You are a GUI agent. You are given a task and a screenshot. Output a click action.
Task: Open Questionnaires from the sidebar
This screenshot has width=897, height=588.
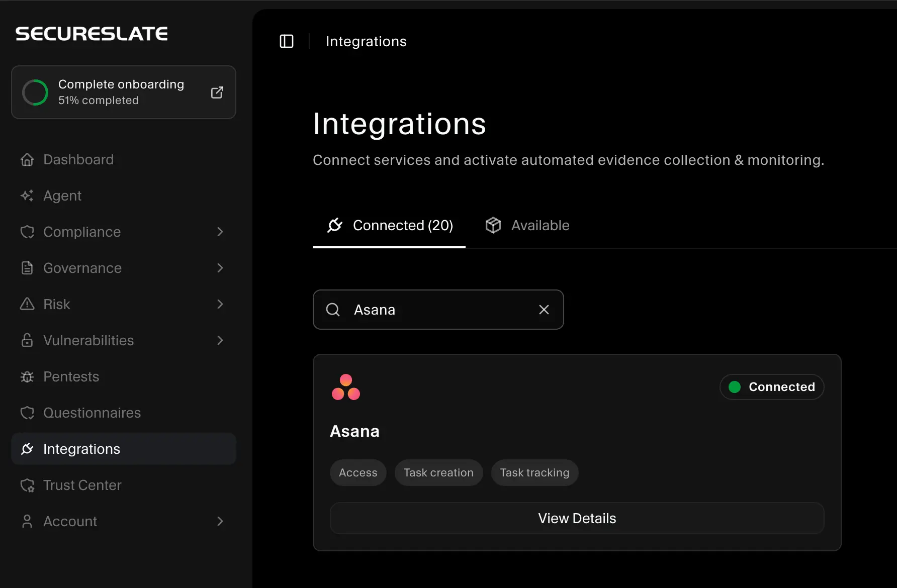click(x=124, y=413)
